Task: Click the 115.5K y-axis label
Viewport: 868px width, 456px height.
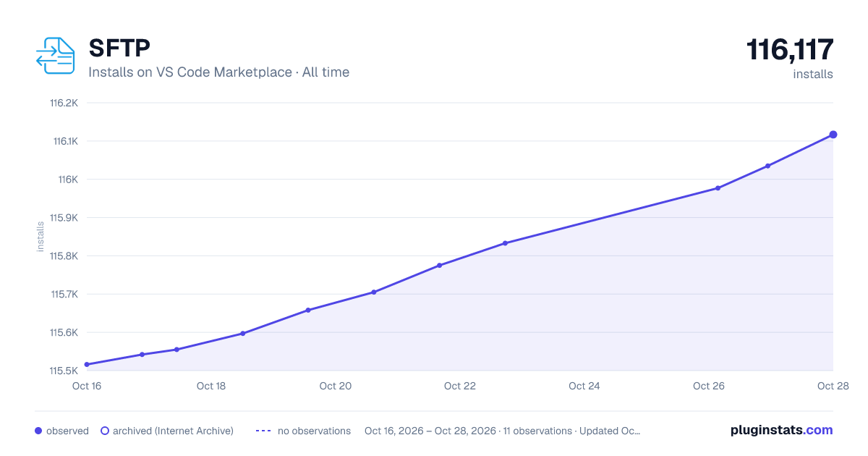Action: 64,371
